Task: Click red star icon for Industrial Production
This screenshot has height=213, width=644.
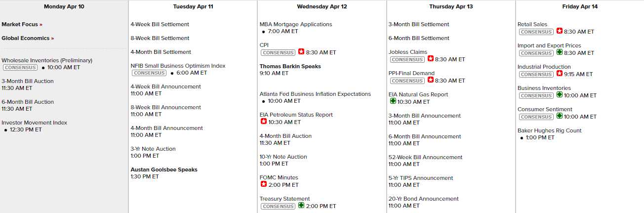Action: (x=559, y=74)
